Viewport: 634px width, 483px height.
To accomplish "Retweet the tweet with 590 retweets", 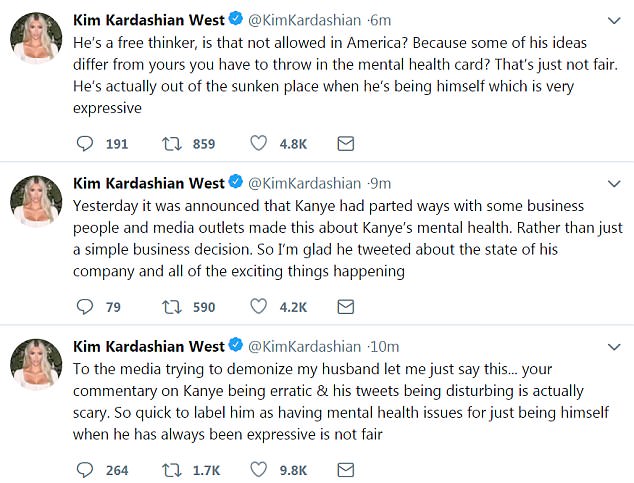I will coord(172,306).
